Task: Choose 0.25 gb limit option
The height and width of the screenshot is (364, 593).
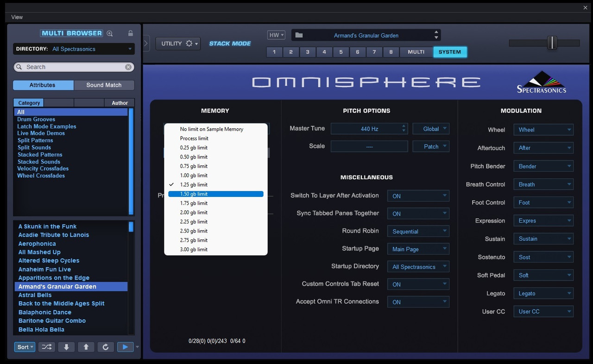Action: 216,148
